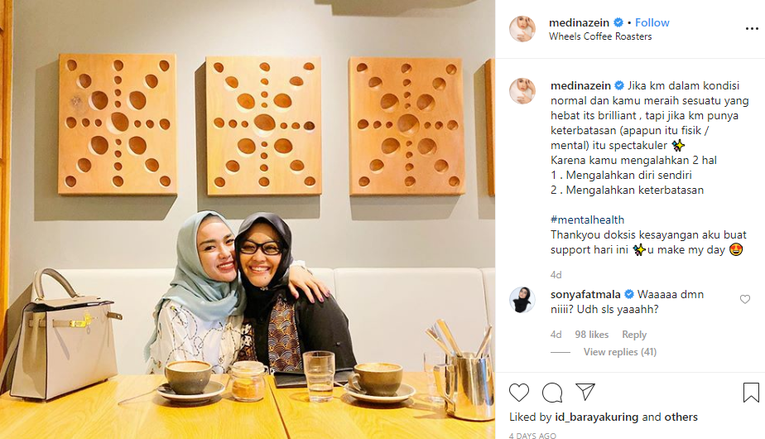
Task: Open sonyafatmala username link
Action: (x=585, y=294)
